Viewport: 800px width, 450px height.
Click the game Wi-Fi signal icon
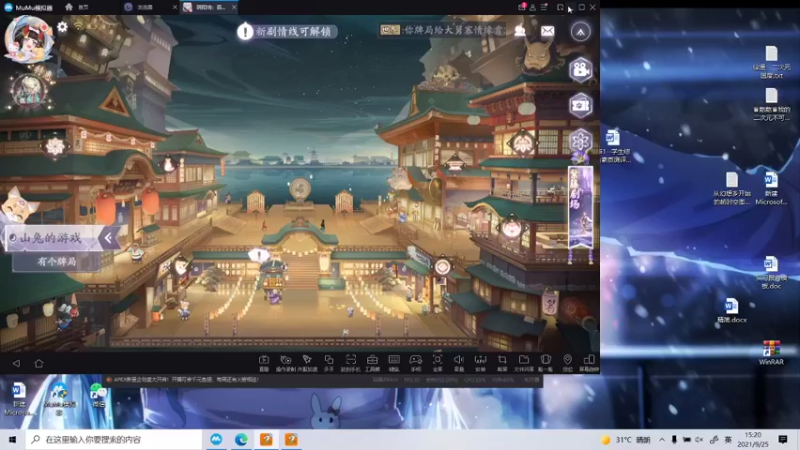79,26
